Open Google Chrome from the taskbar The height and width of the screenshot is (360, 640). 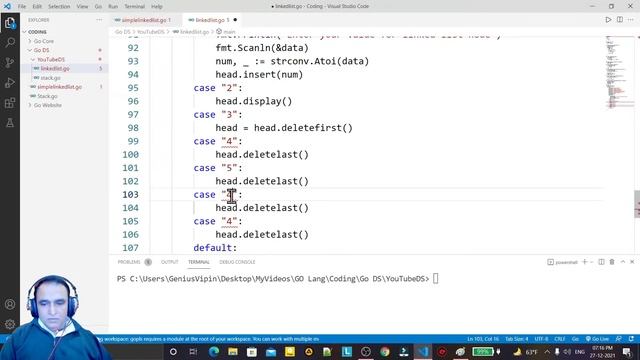(384, 351)
